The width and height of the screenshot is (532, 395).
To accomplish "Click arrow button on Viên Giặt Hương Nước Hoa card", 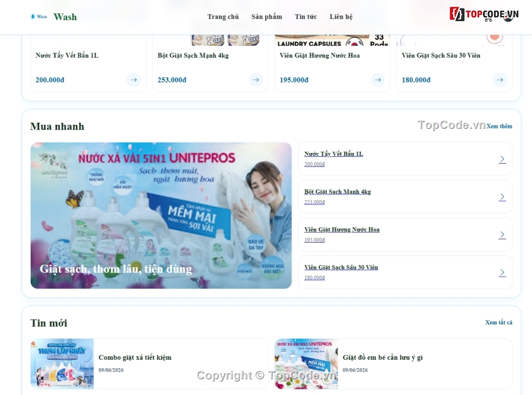I will pos(377,80).
